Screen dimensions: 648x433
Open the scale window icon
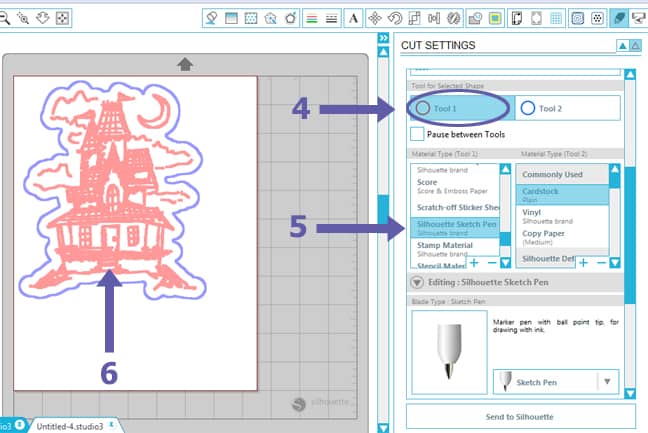click(414, 18)
